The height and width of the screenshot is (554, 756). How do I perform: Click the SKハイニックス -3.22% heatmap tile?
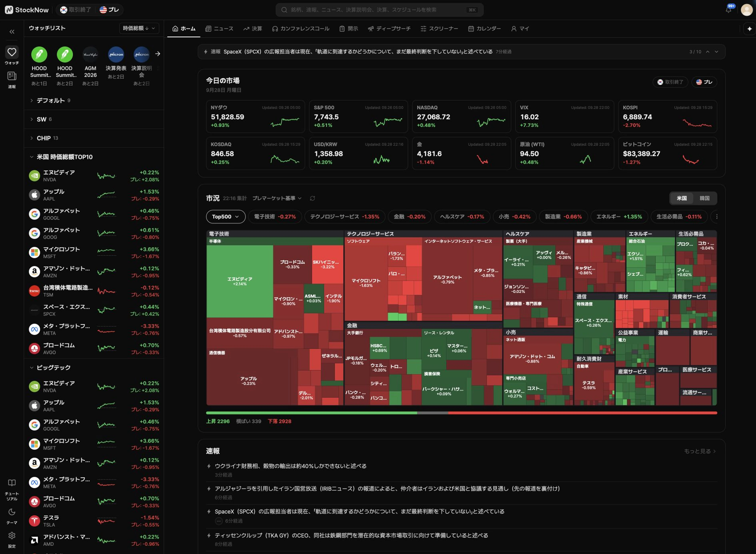click(x=327, y=264)
